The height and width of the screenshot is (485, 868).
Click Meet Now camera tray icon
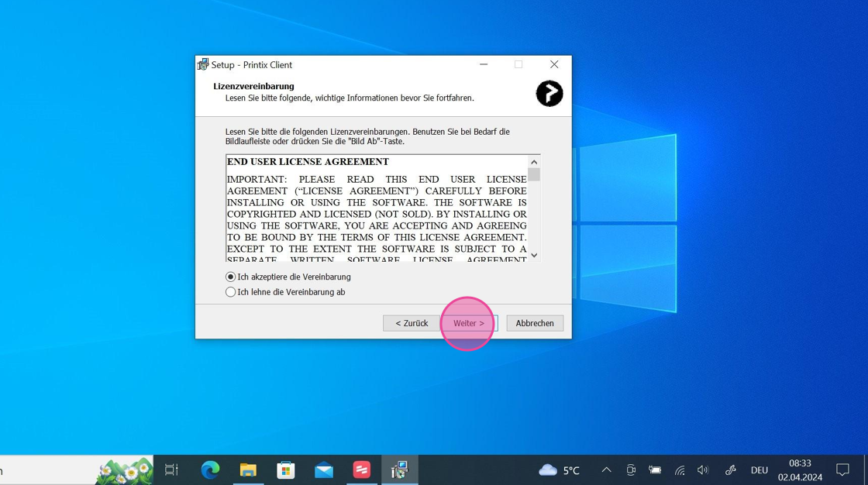coord(631,470)
